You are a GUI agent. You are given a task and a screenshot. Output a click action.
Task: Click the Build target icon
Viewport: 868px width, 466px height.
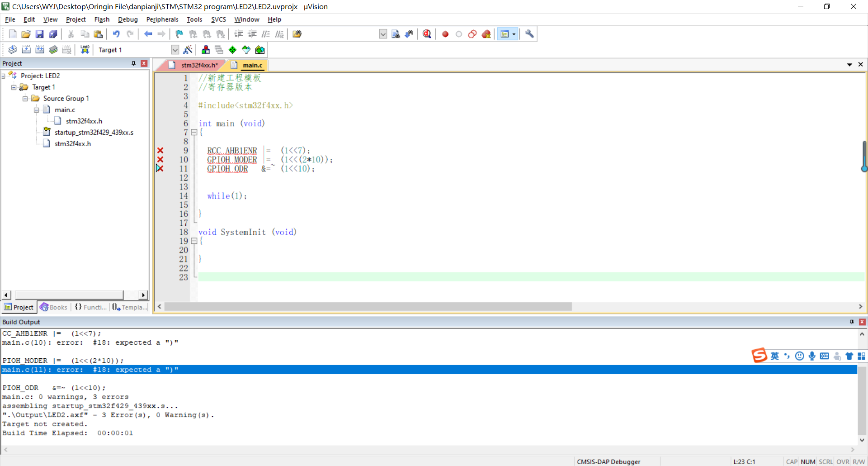(x=26, y=50)
